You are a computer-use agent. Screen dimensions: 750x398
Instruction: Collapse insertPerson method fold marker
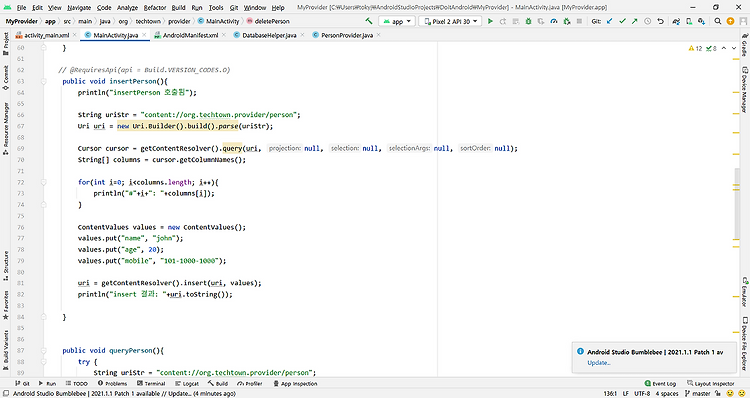pyautogui.click(x=44, y=81)
